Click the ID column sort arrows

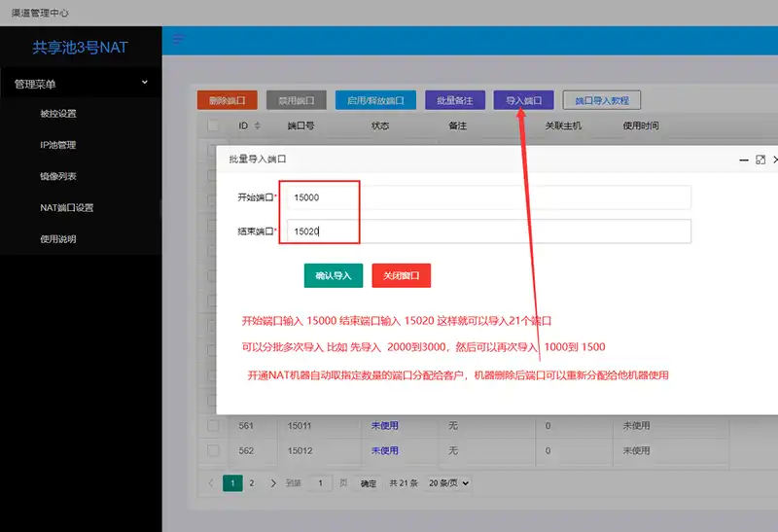[257, 125]
